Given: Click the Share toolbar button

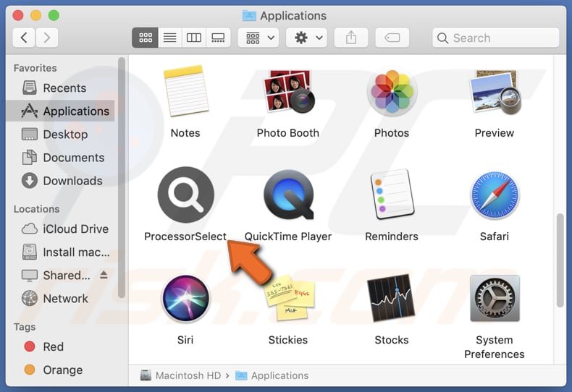Looking at the screenshot, I should [351, 38].
